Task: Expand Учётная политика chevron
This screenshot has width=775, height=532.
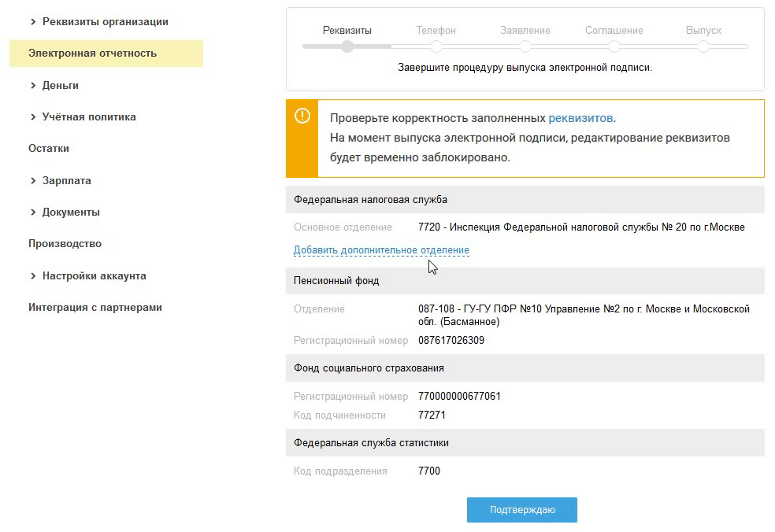Action: pos(33,117)
